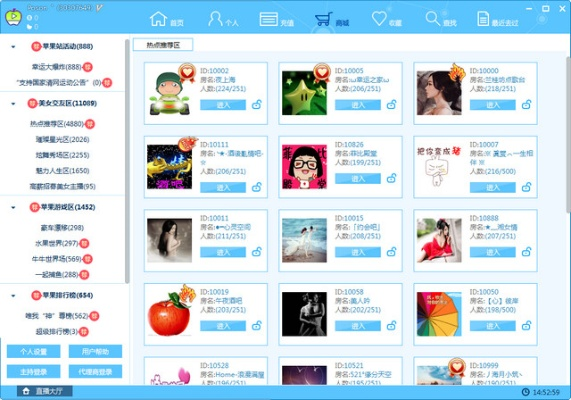This screenshot has height=400, width=571.
Task: Open the 璀璨星光区(2026) category
Action: pyautogui.click(x=63, y=140)
